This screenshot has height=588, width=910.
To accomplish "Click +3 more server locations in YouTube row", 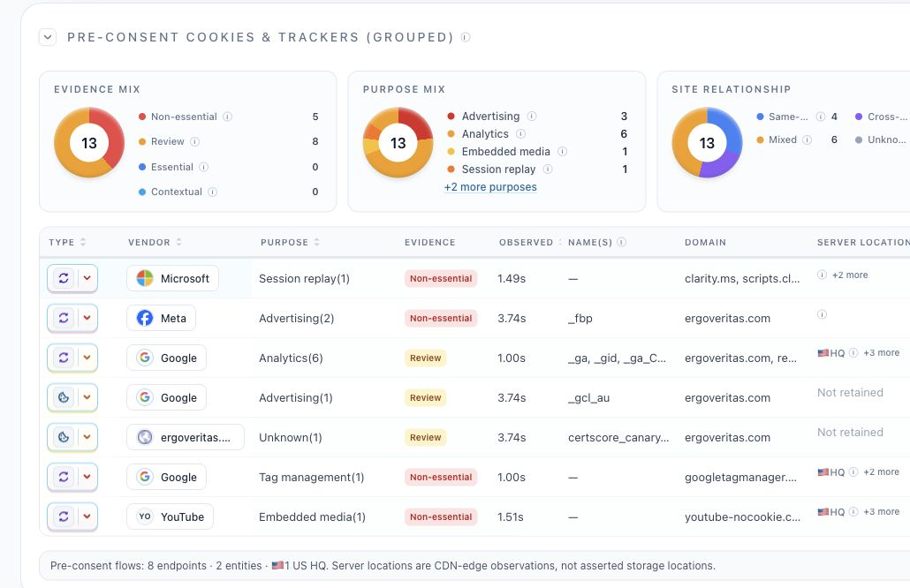I will pos(881,511).
